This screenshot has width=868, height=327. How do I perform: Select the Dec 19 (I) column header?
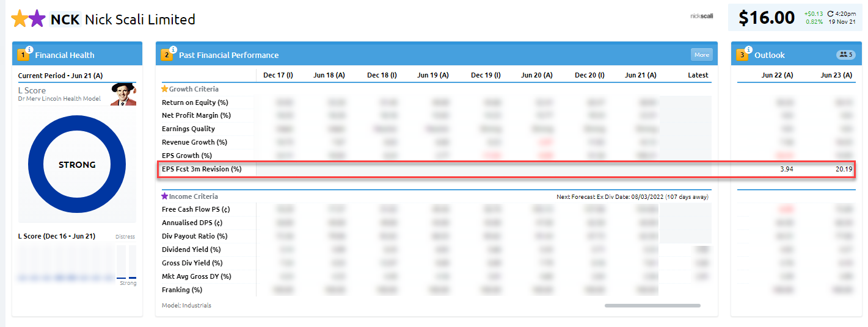click(486, 75)
